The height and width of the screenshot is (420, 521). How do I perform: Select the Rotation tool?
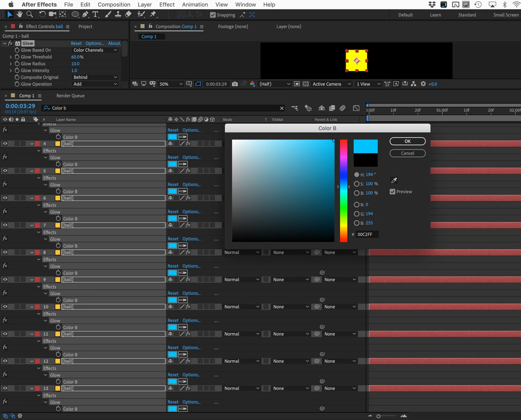click(x=42, y=14)
